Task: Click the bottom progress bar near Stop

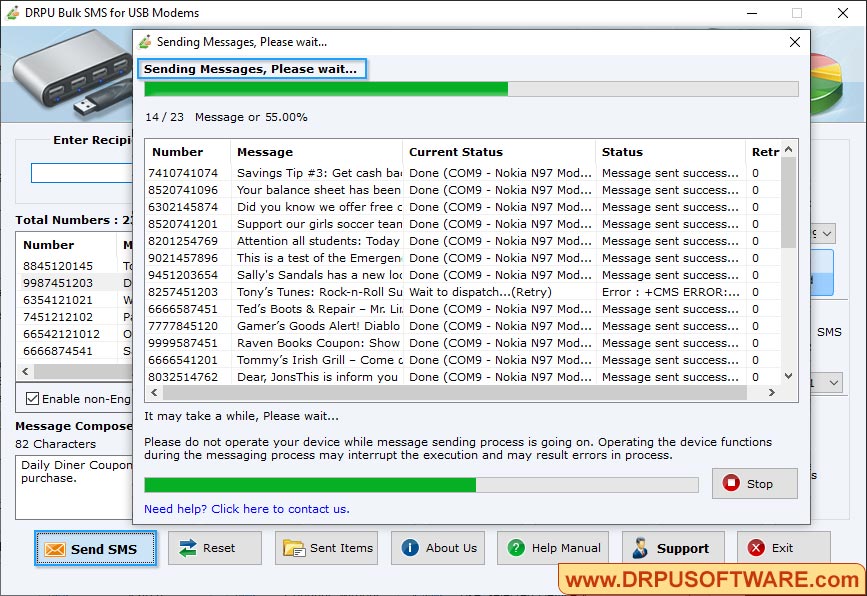Action: point(421,485)
